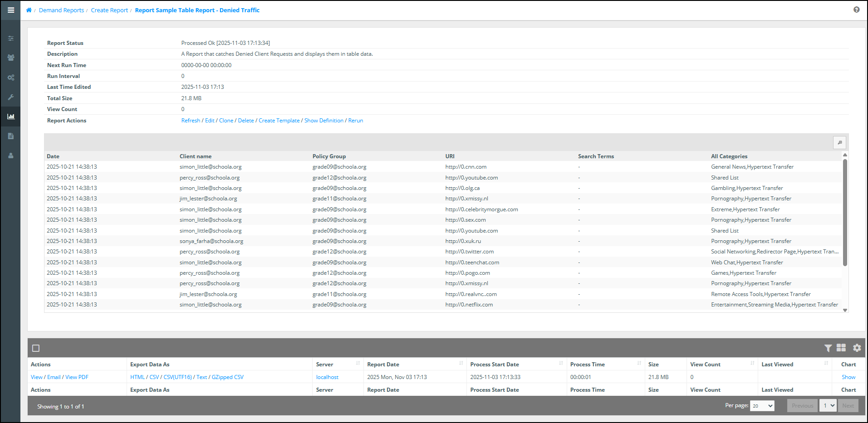This screenshot has height=423, width=868.
Task: Open the page number dropdown
Action: (828, 406)
